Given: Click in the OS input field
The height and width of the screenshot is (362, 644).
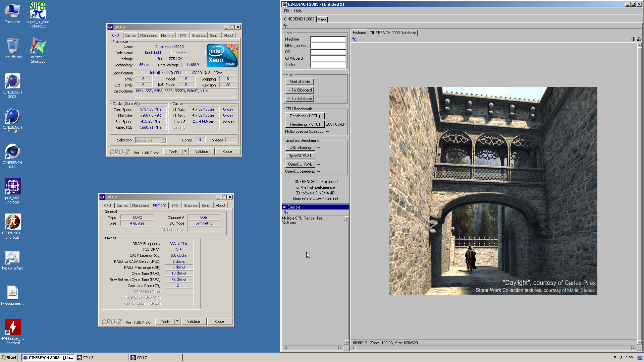Looking at the screenshot, I should (328, 52).
